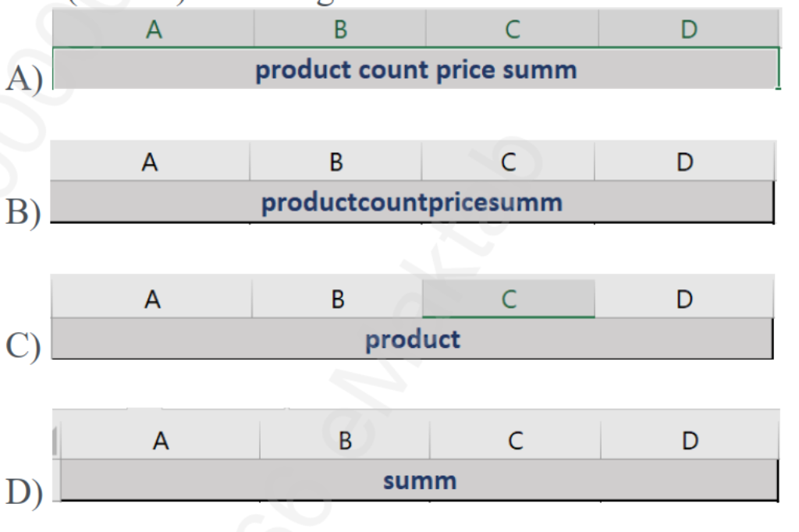Choose the answer label "C)"
This screenshot has height=532, width=799.
point(23,349)
